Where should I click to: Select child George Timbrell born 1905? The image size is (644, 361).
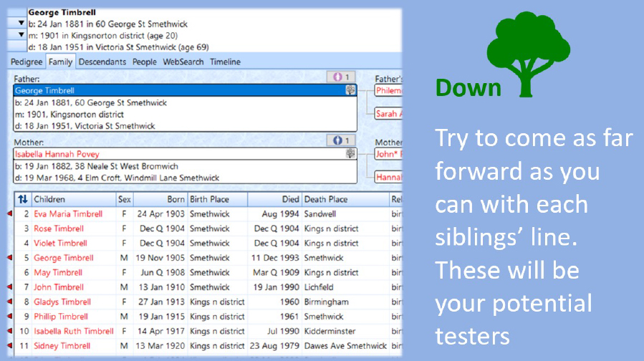63,258
